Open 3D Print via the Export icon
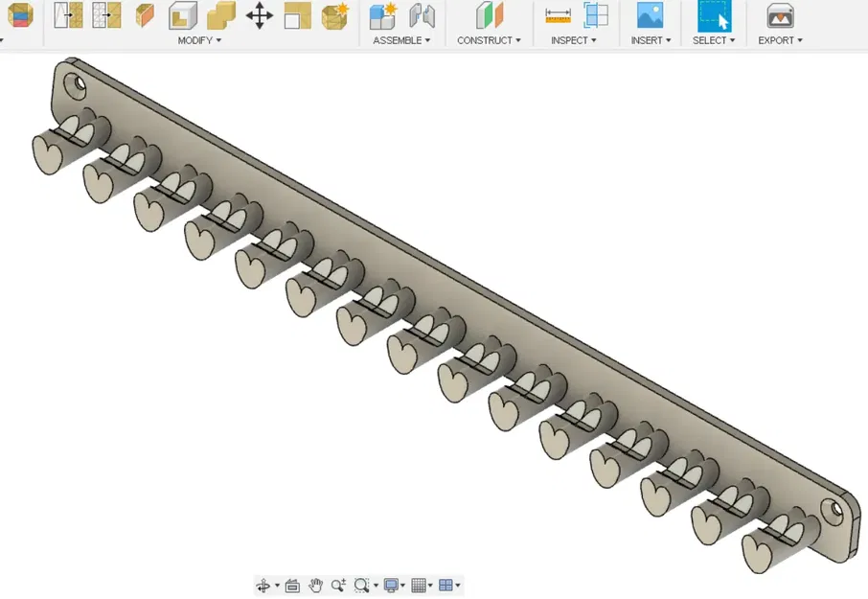868x599 pixels. pos(779,16)
